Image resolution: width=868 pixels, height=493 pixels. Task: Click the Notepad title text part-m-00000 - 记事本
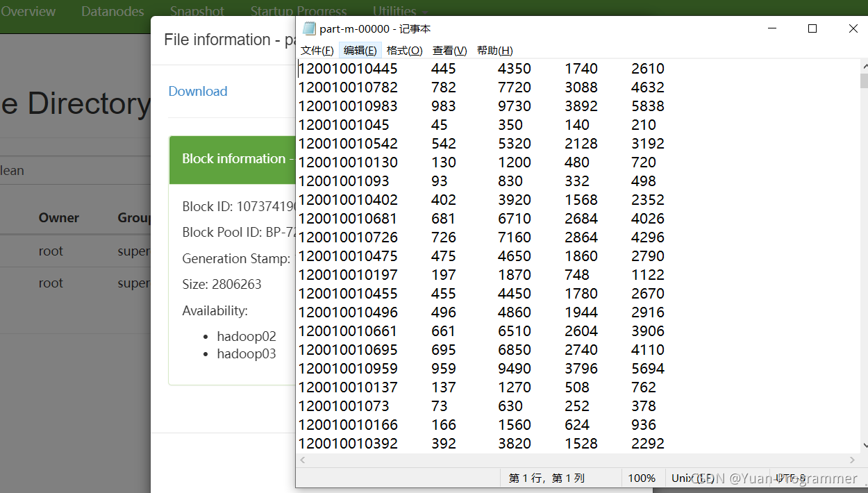(375, 28)
